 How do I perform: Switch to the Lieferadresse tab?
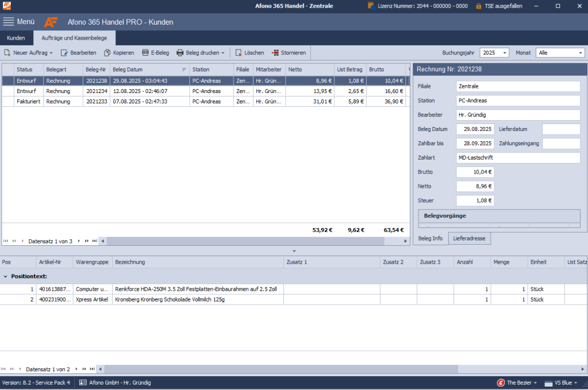(469, 238)
